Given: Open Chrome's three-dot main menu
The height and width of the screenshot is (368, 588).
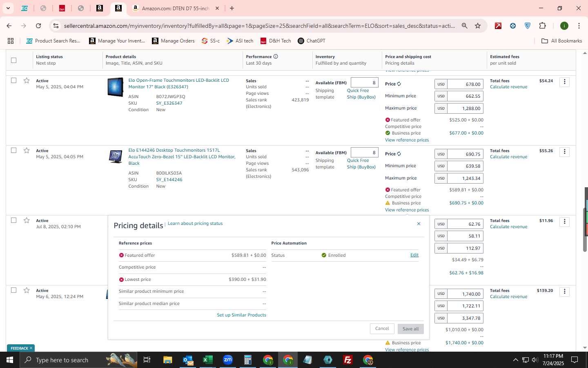Looking at the screenshot, I should click(579, 26).
